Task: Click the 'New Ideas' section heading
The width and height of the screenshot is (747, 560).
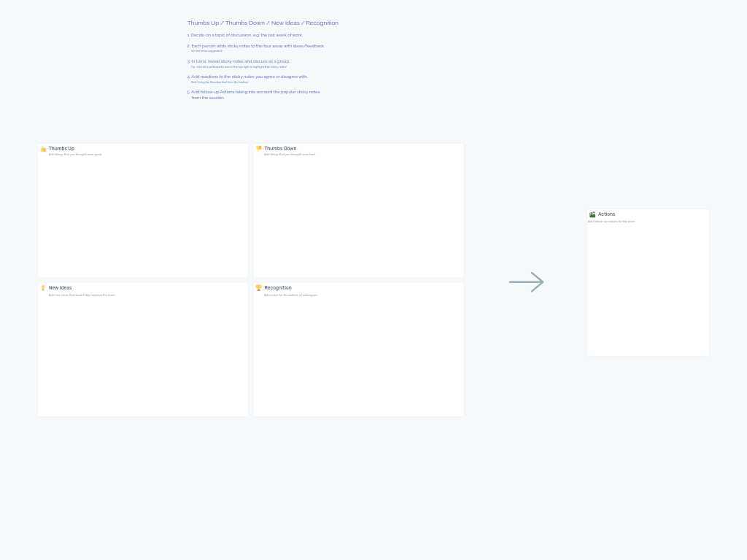Action: pyautogui.click(x=60, y=288)
